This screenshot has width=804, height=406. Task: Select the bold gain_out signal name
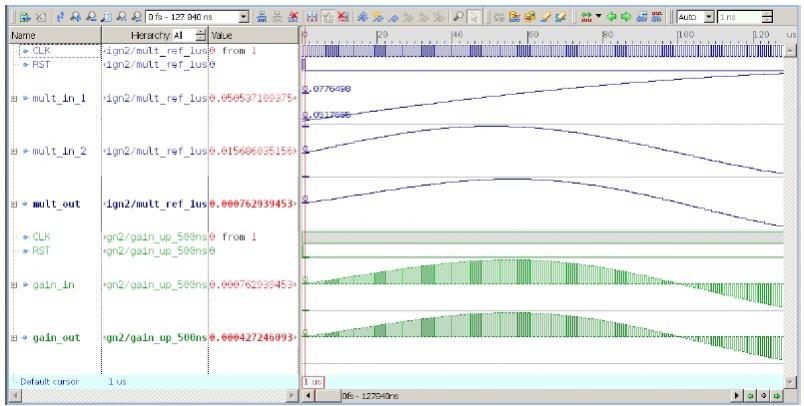coord(56,338)
